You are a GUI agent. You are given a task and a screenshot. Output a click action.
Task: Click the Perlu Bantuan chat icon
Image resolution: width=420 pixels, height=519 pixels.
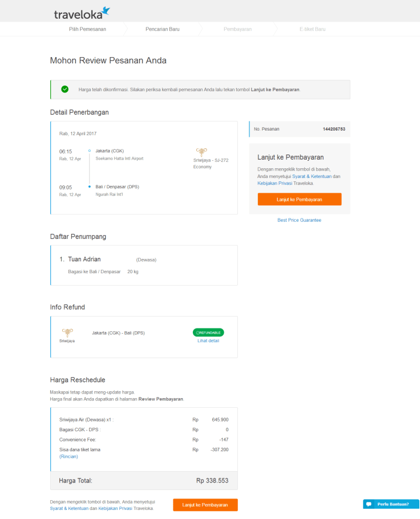(x=369, y=504)
